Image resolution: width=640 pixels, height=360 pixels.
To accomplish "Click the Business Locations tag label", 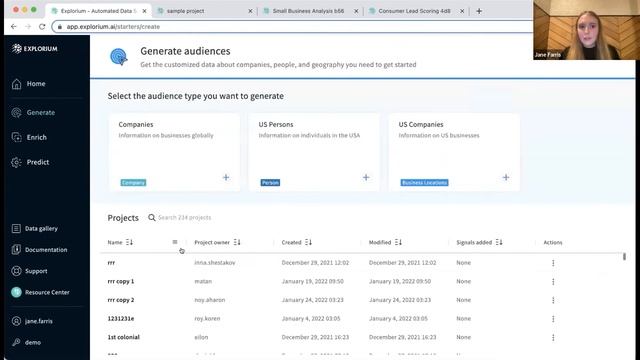I will pyautogui.click(x=424, y=182).
